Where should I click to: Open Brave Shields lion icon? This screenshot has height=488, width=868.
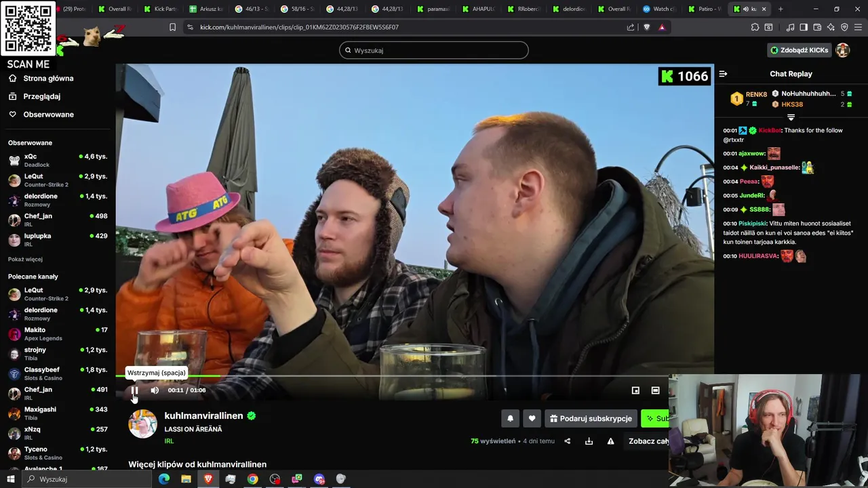(646, 27)
